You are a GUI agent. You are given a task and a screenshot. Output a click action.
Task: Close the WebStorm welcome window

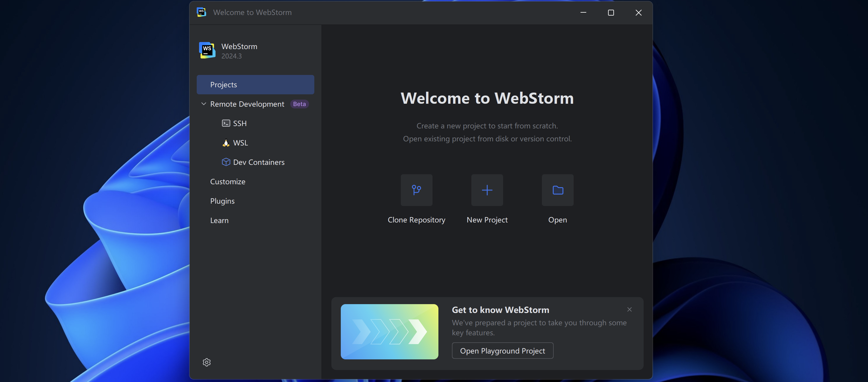point(639,12)
